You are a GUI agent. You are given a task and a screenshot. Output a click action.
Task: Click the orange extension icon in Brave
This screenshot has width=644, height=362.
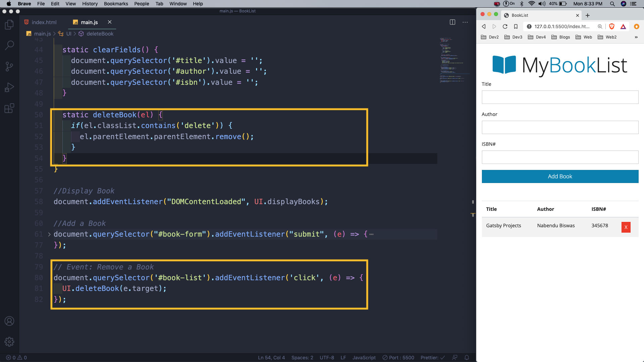click(x=637, y=26)
